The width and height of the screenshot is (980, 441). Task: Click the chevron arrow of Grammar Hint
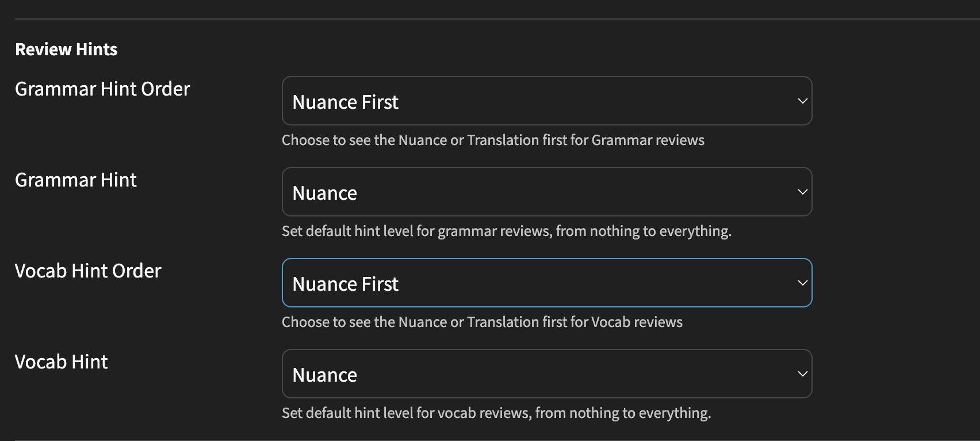pyautogui.click(x=802, y=192)
